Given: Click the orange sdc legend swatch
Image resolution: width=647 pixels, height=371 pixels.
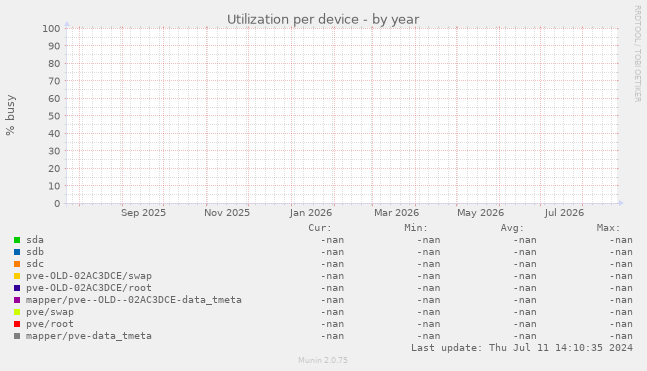Looking at the screenshot, I should coord(17,264).
